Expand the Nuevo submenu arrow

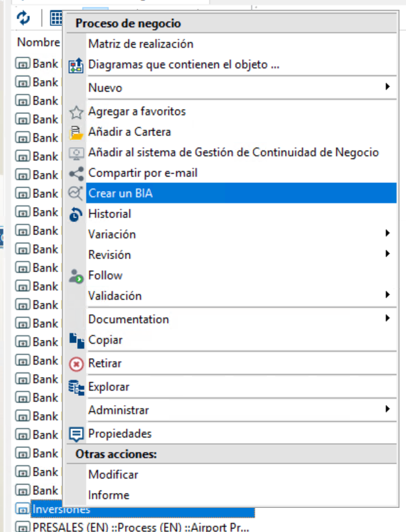[387, 87]
